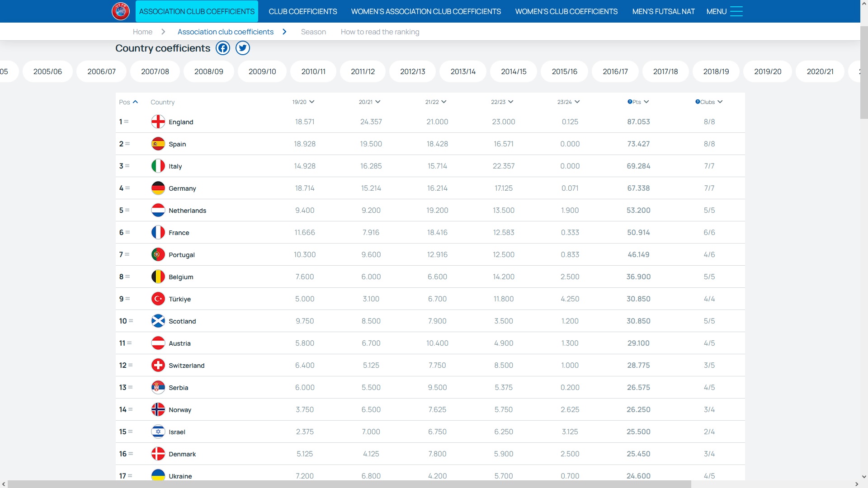Click the horizontal scrollbar at bottom
The image size is (868, 488).
point(349,484)
